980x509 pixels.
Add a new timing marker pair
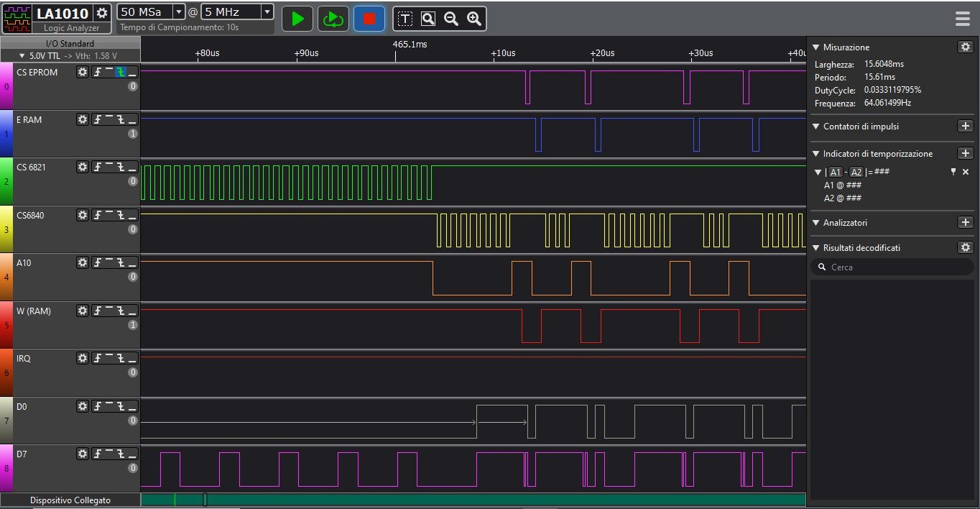tap(966, 153)
